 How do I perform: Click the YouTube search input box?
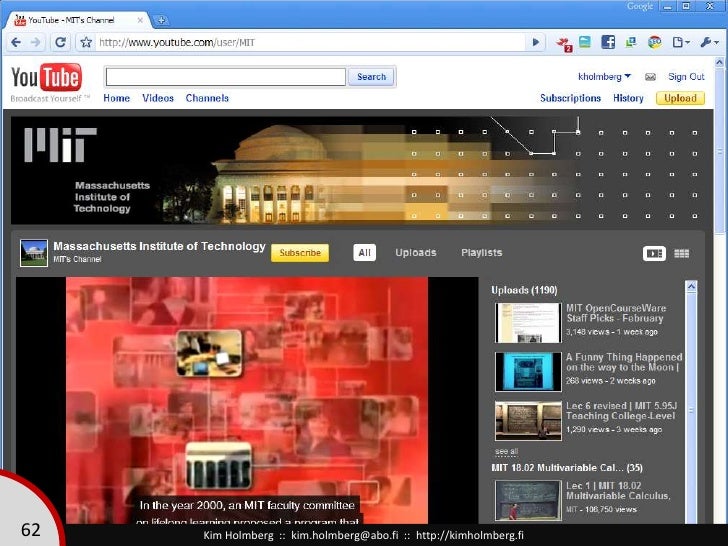pos(226,77)
